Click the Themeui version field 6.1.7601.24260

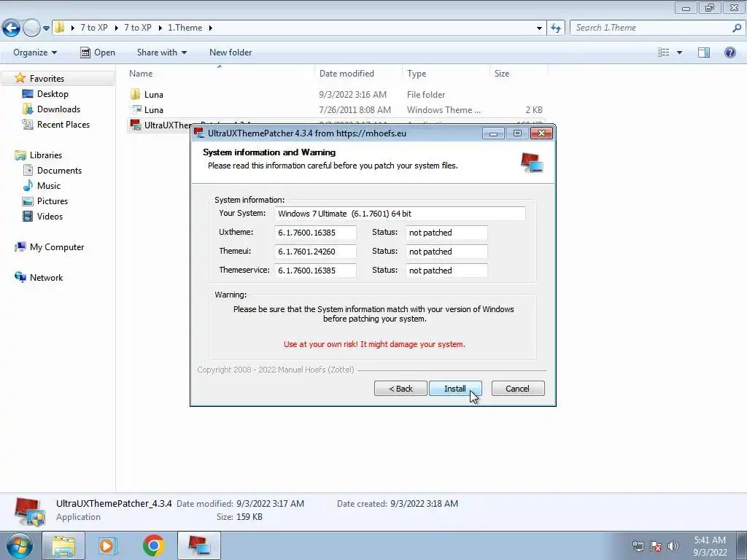[x=315, y=252]
